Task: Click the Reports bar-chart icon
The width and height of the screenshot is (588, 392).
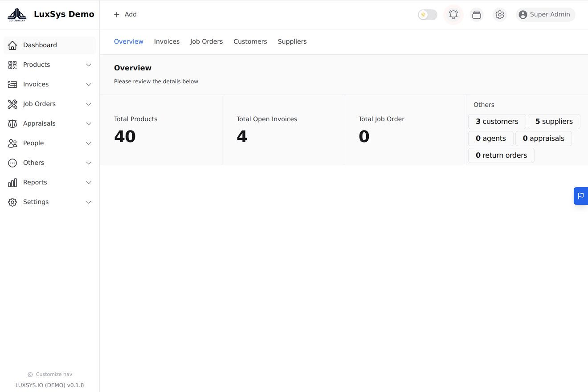Action: [12, 182]
